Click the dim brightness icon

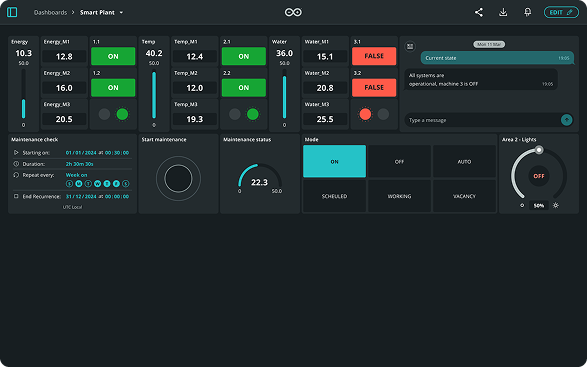(x=522, y=205)
